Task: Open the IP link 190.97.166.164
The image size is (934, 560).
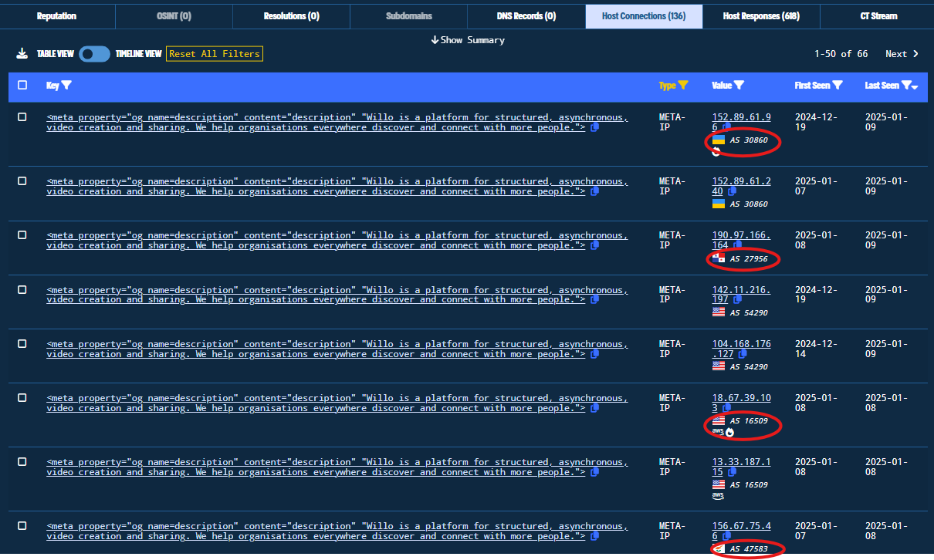Action: (x=741, y=240)
